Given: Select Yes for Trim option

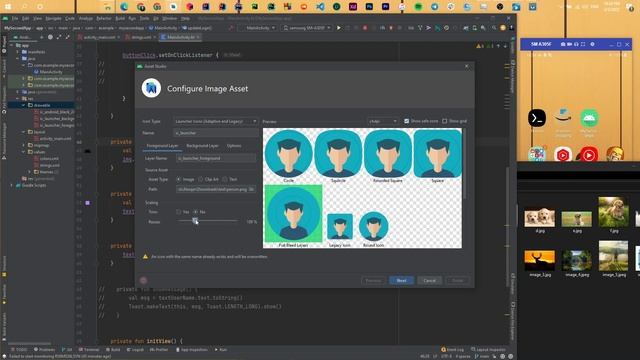Looking at the screenshot, I should tap(178, 212).
